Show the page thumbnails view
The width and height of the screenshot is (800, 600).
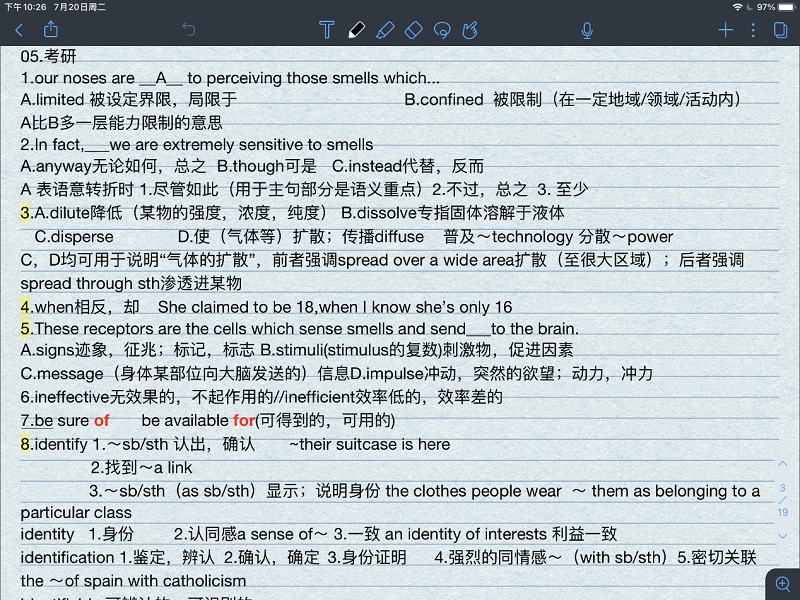tap(780, 30)
